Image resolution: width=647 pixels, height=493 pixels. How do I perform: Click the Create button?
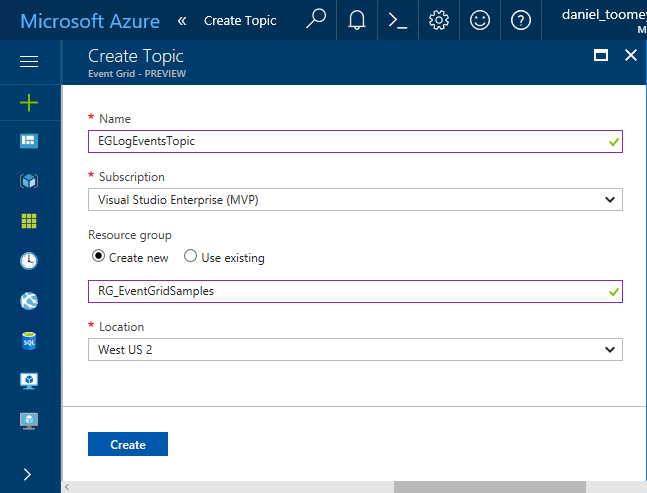[128, 444]
